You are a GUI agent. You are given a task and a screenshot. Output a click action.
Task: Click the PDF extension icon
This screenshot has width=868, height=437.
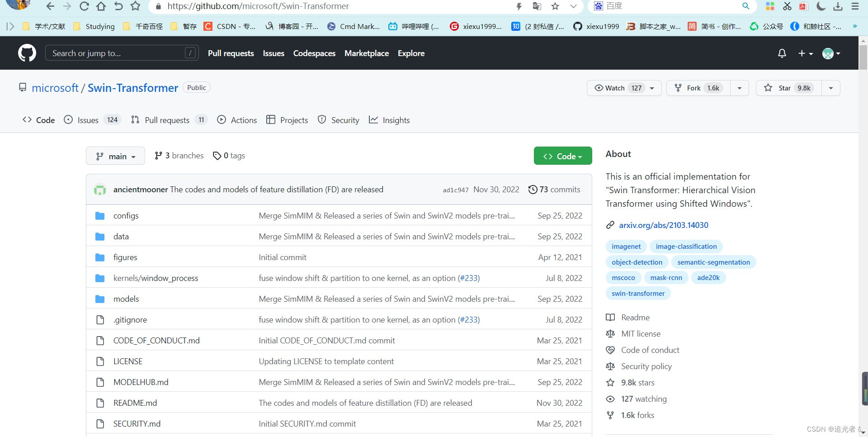(x=804, y=6)
